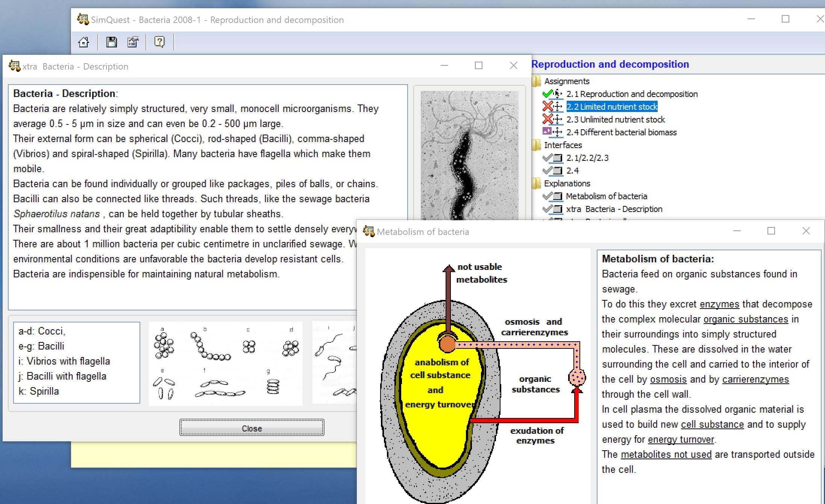Open Metabolism of bacteria explanation item
The image size is (825, 504).
point(606,196)
